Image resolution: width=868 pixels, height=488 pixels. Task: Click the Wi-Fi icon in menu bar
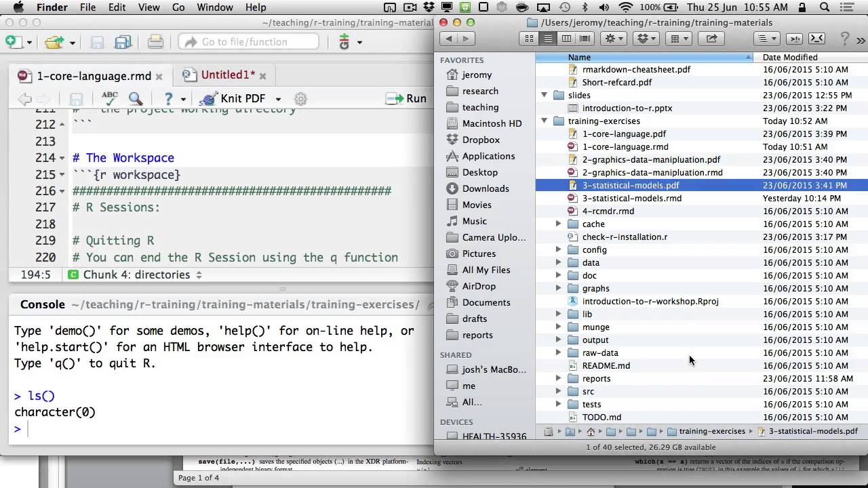point(626,7)
